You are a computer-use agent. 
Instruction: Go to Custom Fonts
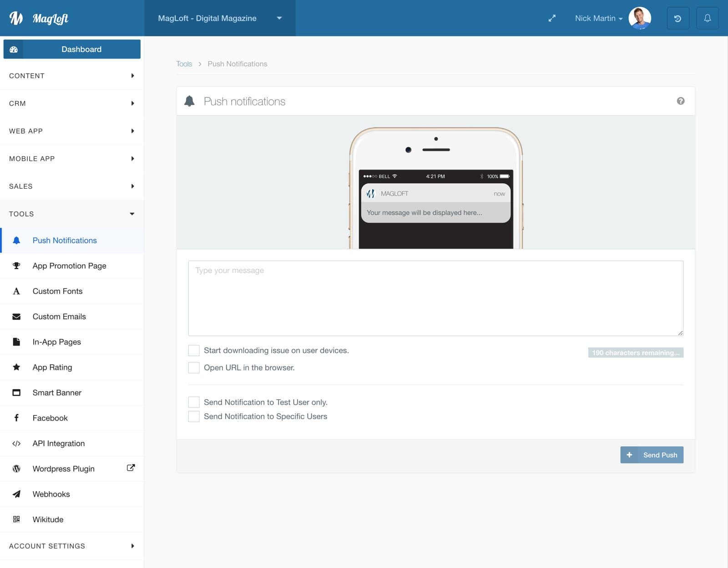[x=72, y=291]
